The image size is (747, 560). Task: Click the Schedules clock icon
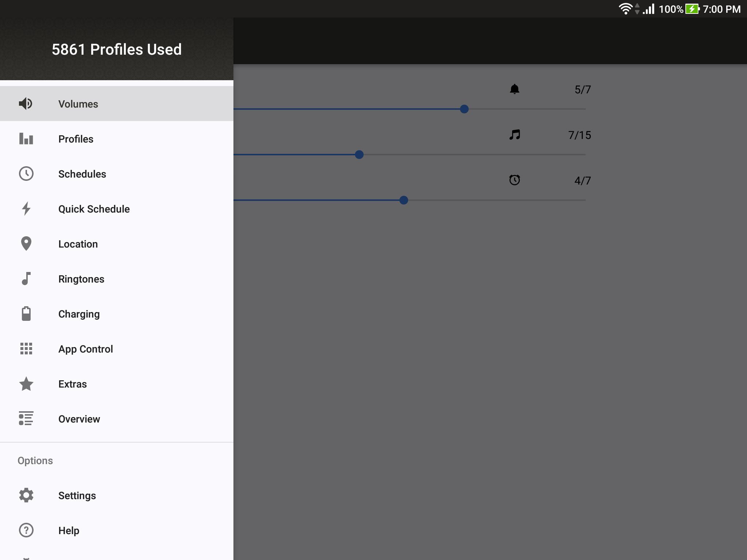(x=26, y=174)
